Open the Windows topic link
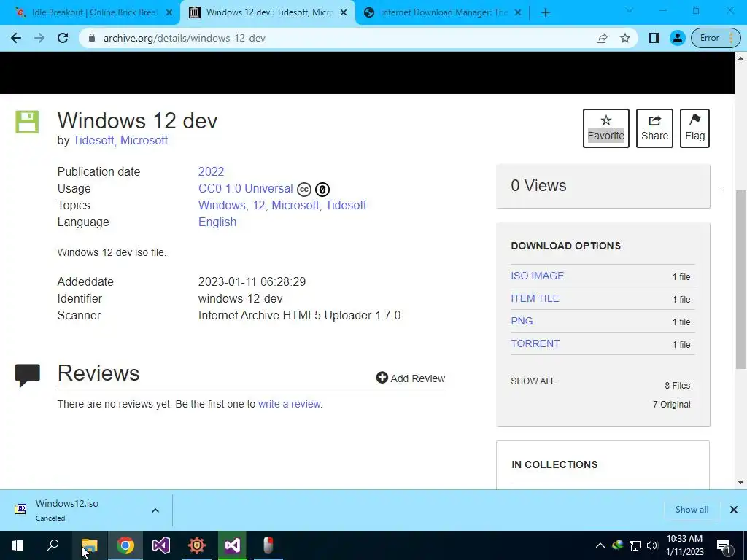 click(222, 205)
